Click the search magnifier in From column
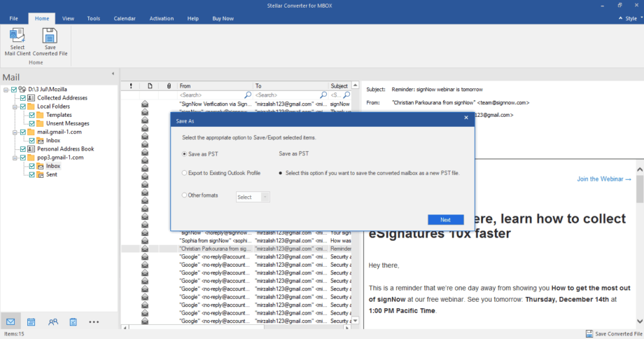 248,95
